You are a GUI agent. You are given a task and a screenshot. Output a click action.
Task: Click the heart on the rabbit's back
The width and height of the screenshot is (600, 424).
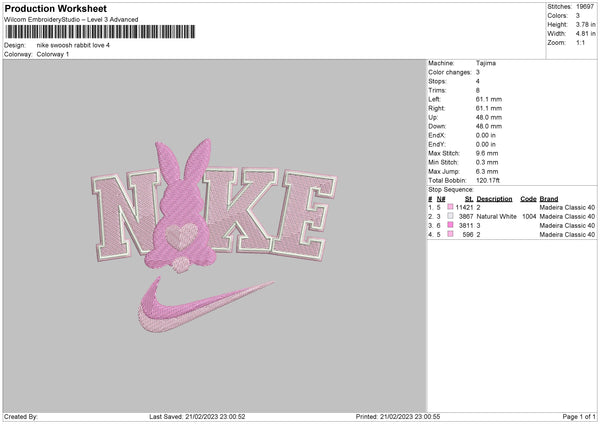(182, 236)
